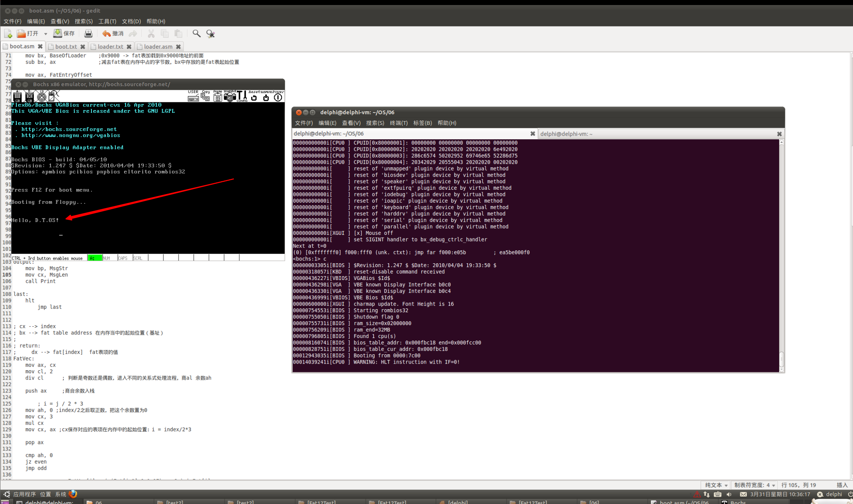
Task: Open the 制表符宽度 tab width dropdown
Action: tap(754, 485)
